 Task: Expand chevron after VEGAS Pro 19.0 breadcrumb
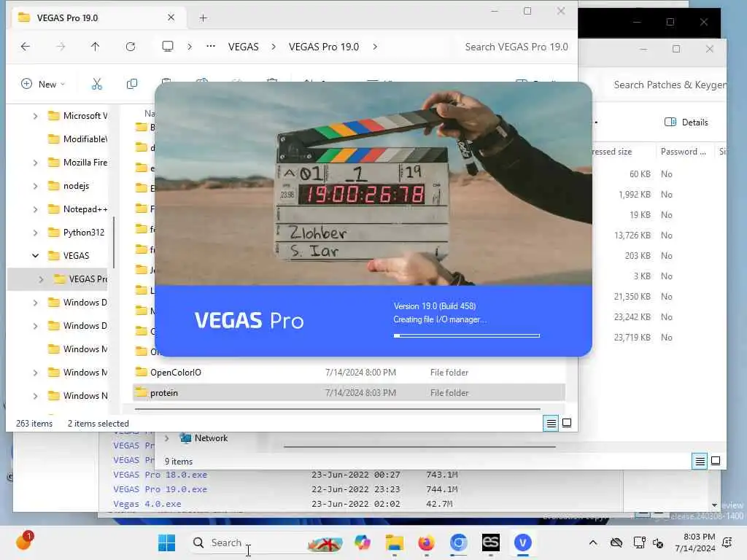(x=375, y=47)
